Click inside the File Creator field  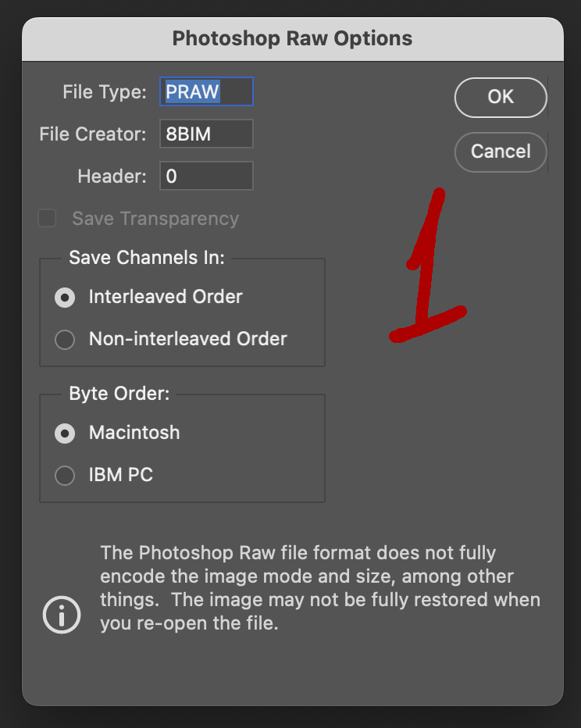click(x=205, y=134)
